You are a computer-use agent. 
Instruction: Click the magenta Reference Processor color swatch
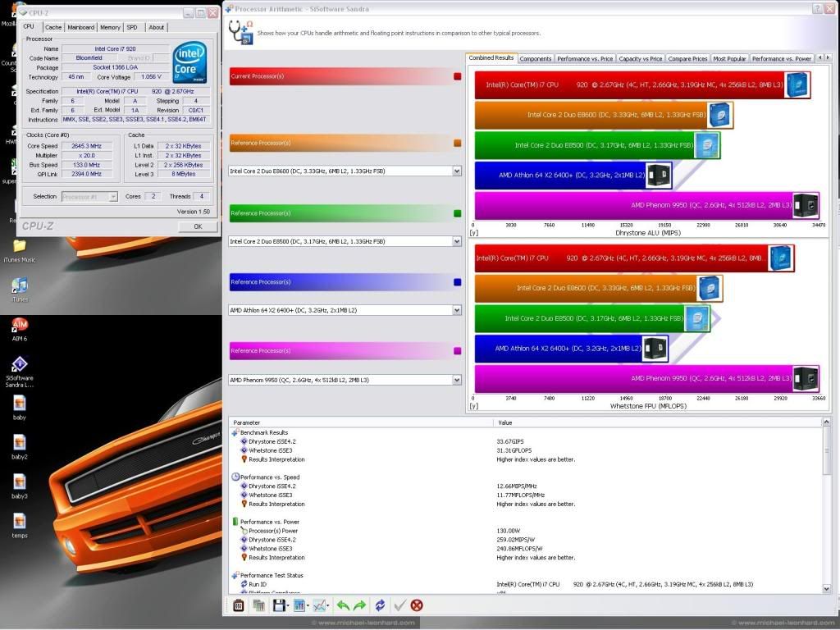[x=457, y=351]
